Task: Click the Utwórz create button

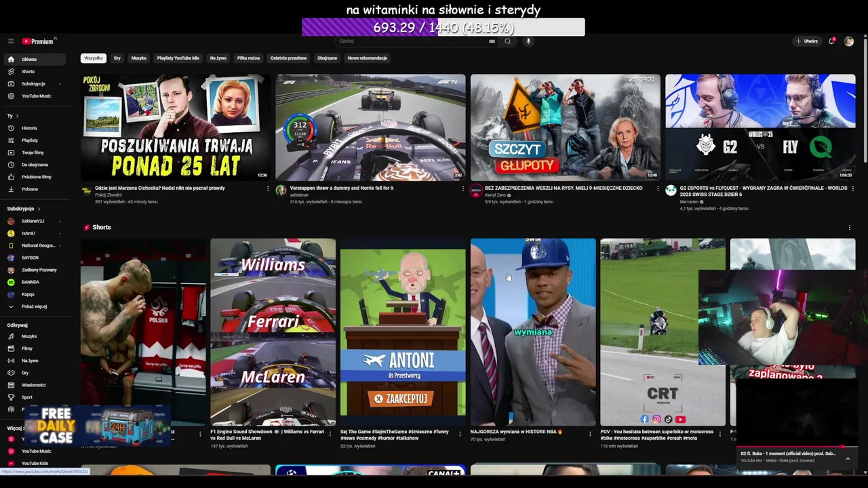Action: [807, 41]
